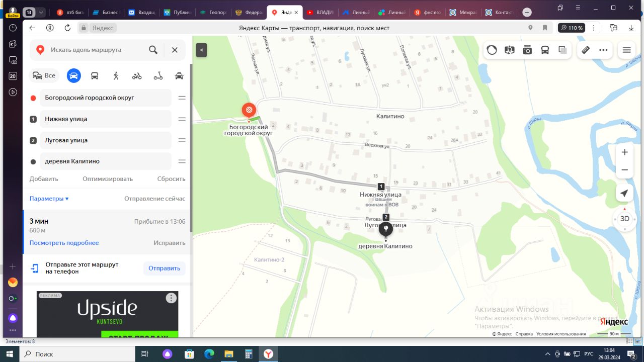Open more map tools with three dots
644x362 pixels.
coord(603,50)
